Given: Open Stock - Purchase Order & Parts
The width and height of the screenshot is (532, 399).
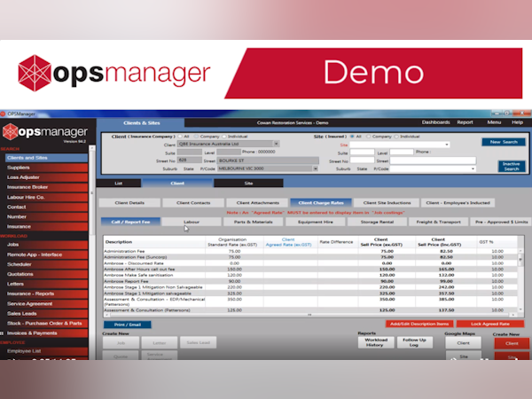Looking at the screenshot, I should 46,324.
